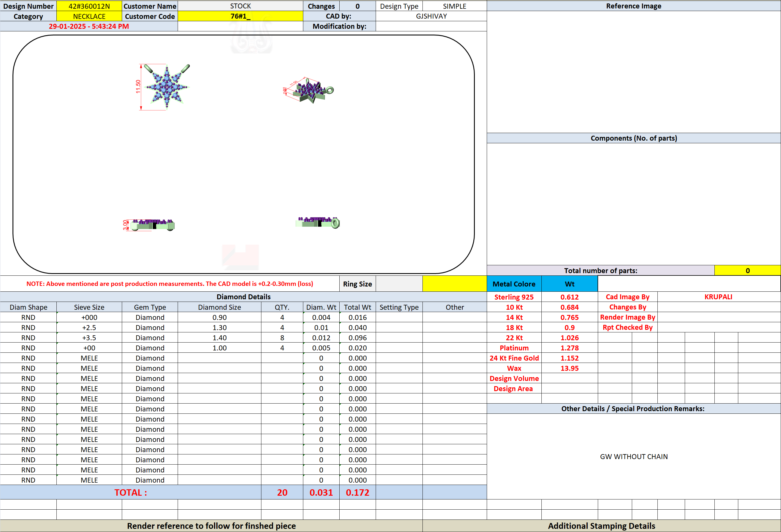Select the total weight 0.096 cell
781x532 pixels.
point(357,338)
